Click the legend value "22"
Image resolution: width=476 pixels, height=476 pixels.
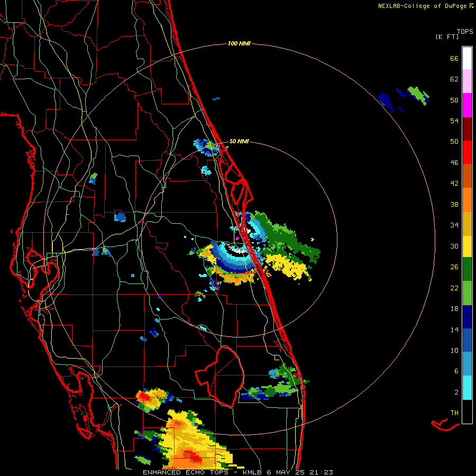click(x=454, y=288)
